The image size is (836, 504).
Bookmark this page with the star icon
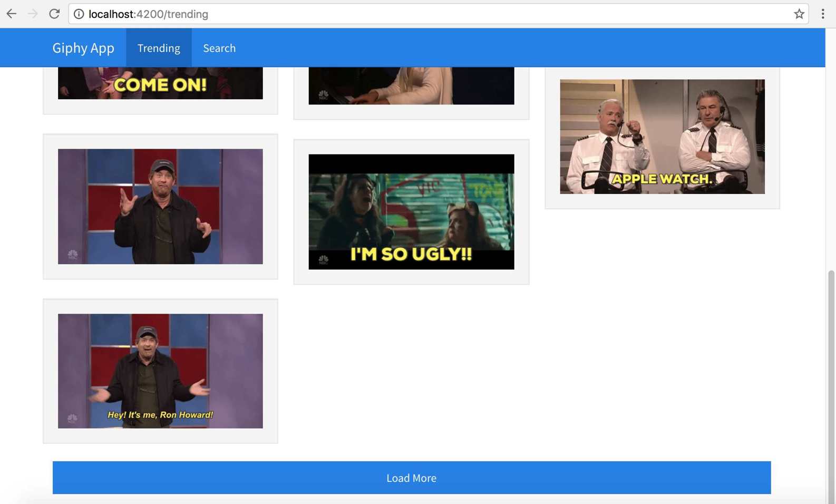pos(799,14)
